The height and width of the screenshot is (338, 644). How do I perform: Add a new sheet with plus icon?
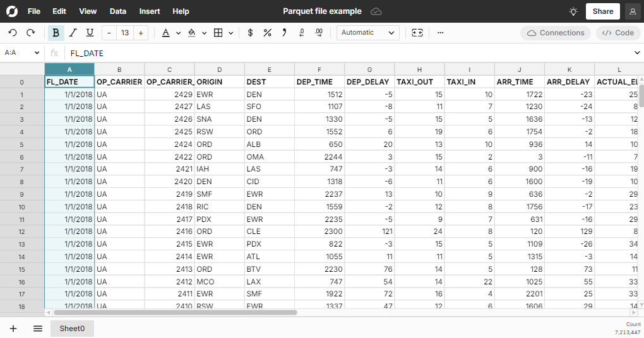point(13,329)
